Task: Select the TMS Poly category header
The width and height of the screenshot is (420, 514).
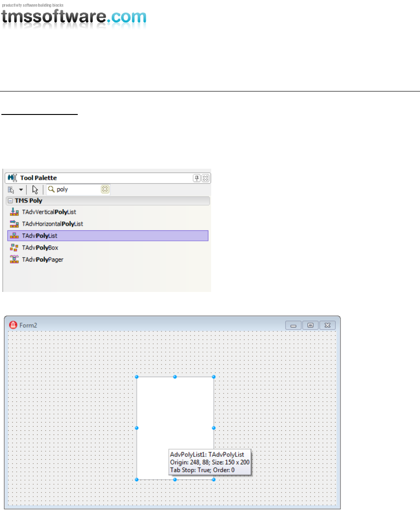Action: click(x=108, y=200)
